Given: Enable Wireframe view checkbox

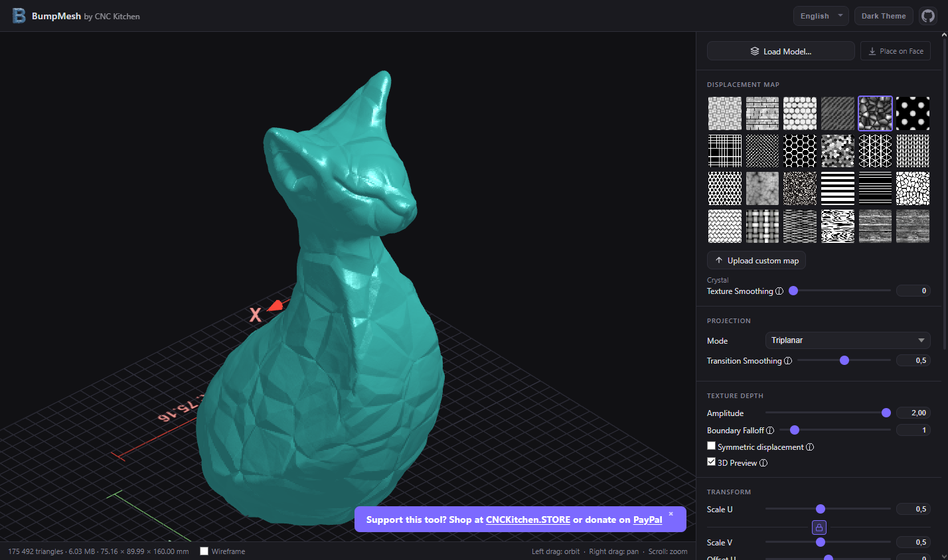Looking at the screenshot, I should click(204, 551).
